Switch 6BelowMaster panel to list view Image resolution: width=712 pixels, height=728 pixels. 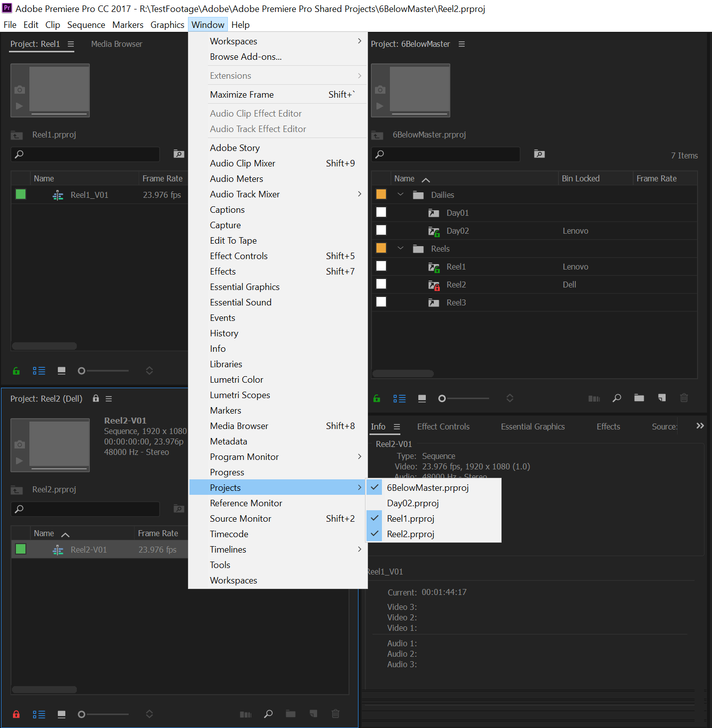(399, 398)
